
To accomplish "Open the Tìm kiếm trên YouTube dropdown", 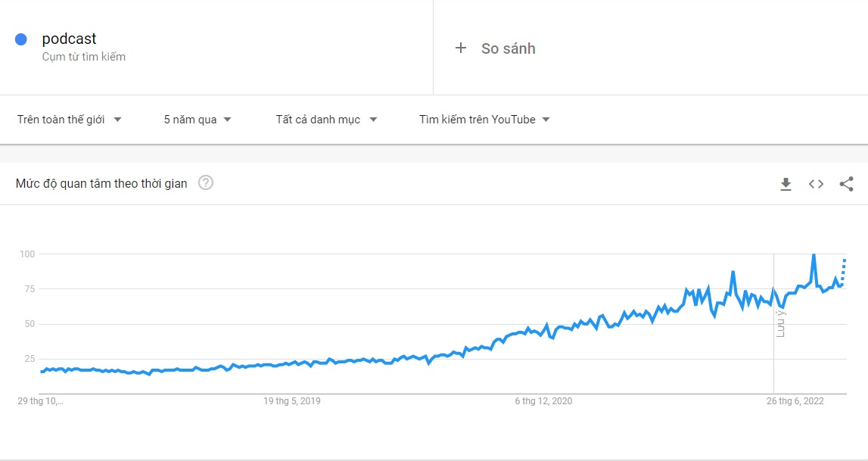I will (484, 120).
